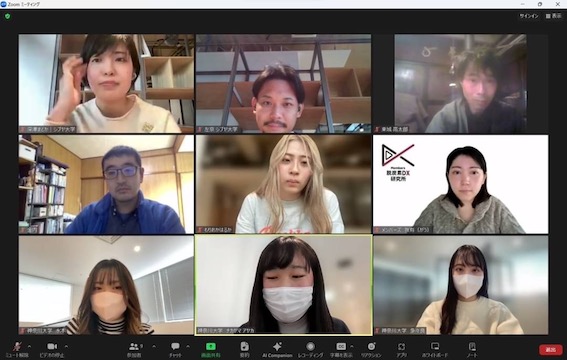Open the Notes icon

coord(472,350)
